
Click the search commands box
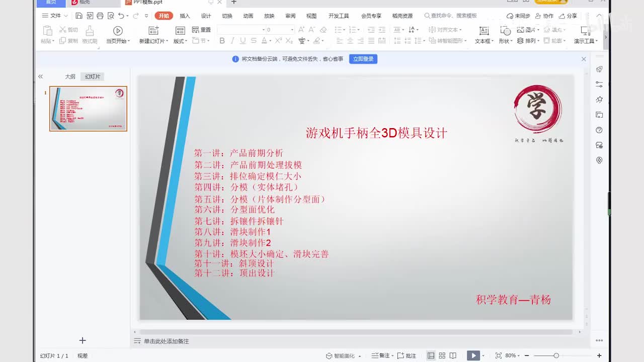(x=450, y=16)
